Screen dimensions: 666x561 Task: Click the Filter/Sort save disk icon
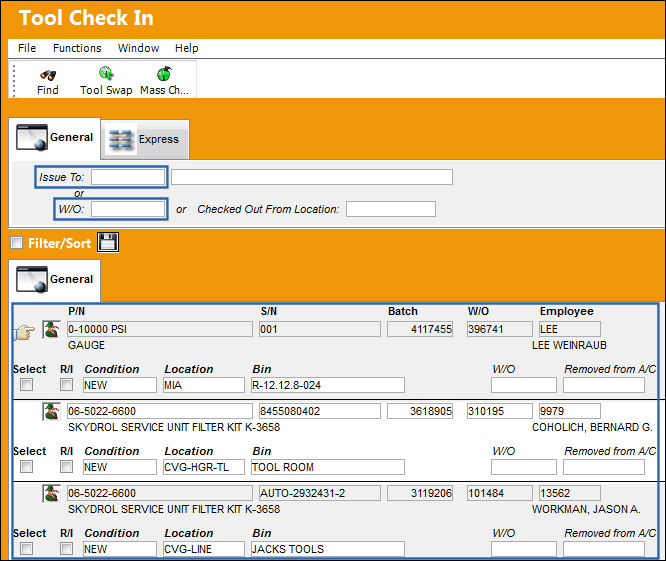(x=108, y=242)
